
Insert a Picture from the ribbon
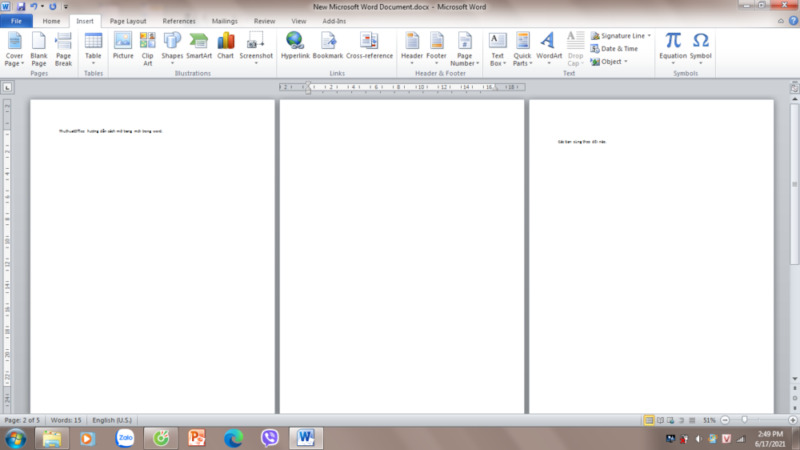pos(123,46)
